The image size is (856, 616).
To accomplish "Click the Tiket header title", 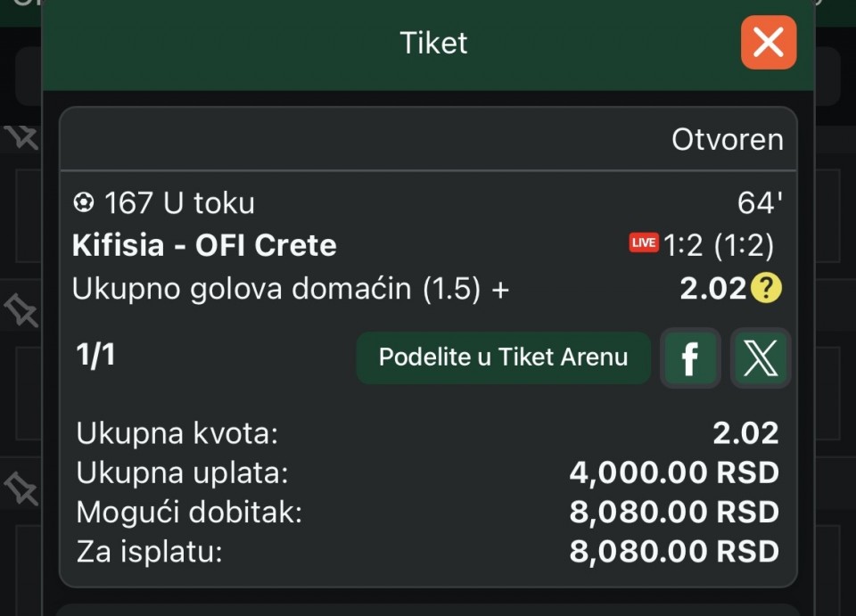I will click(433, 43).
